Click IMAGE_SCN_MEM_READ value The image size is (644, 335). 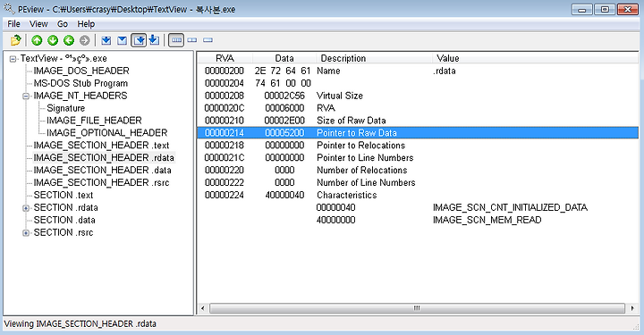pyautogui.click(x=487, y=220)
